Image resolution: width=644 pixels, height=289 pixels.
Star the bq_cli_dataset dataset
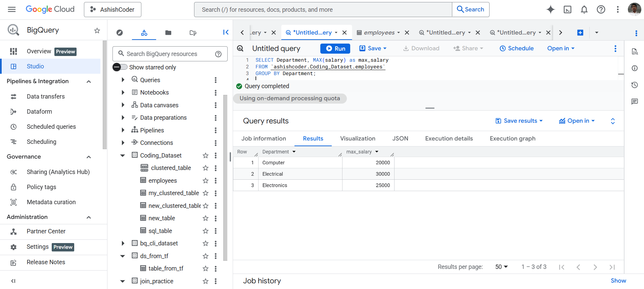coord(205,243)
